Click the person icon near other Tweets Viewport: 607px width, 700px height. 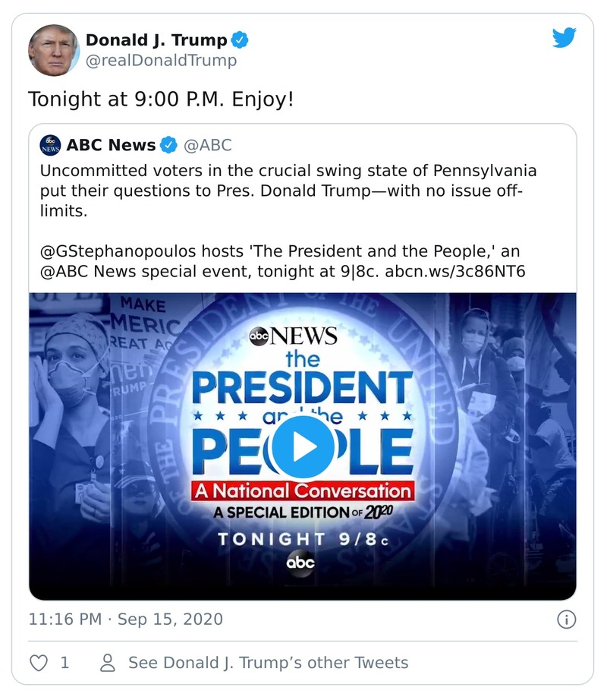click(x=108, y=663)
